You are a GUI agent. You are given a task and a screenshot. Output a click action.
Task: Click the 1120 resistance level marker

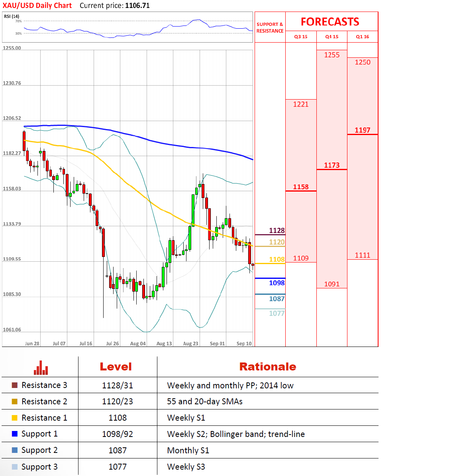pyautogui.click(x=277, y=242)
